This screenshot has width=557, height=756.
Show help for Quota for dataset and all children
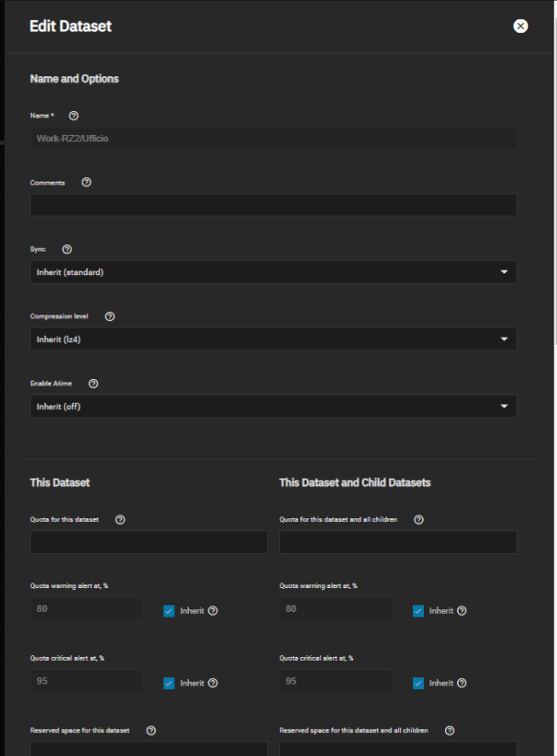(x=418, y=519)
